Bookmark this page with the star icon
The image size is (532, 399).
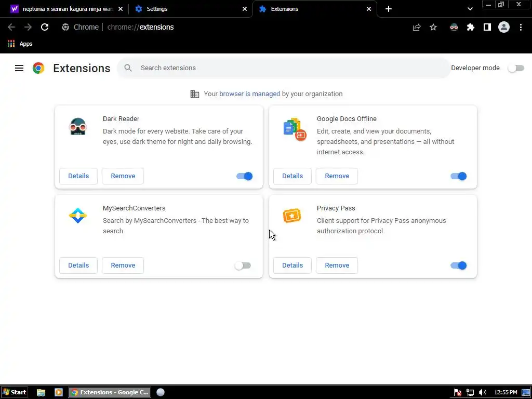(433, 27)
